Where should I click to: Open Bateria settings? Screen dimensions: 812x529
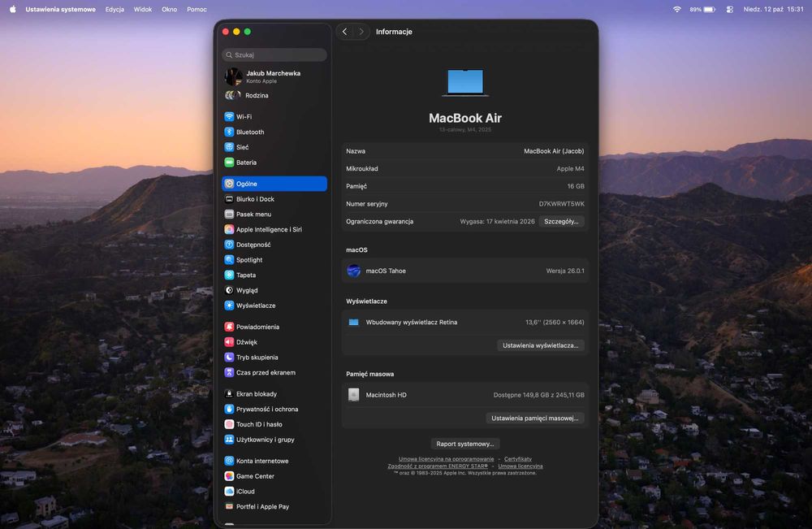pyautogui.click(x=274, y=163)
